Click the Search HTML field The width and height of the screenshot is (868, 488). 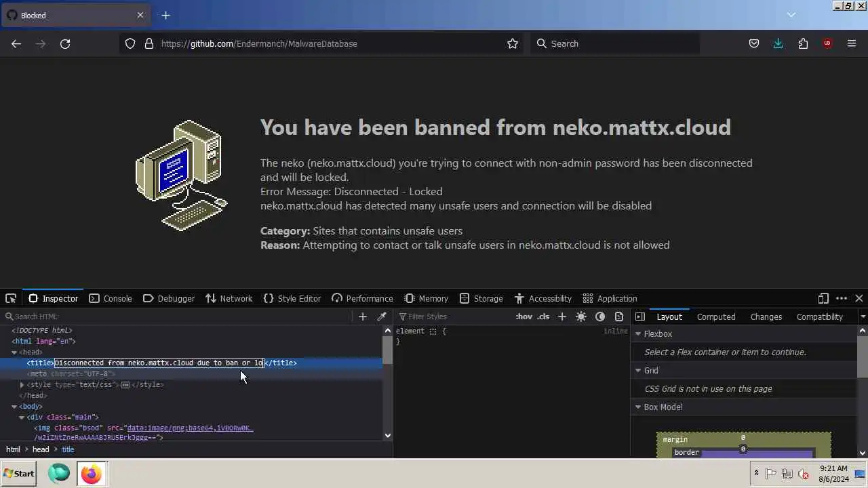[x=178, y=317]
